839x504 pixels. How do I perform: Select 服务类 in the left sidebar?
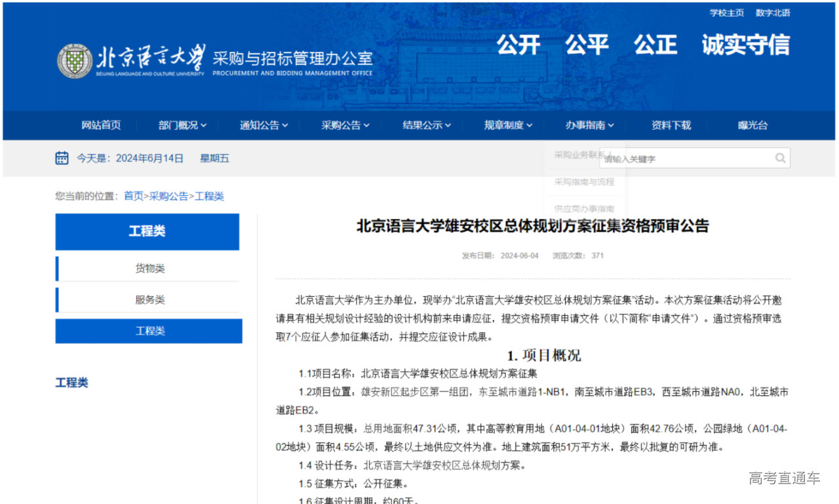(149, 300)
